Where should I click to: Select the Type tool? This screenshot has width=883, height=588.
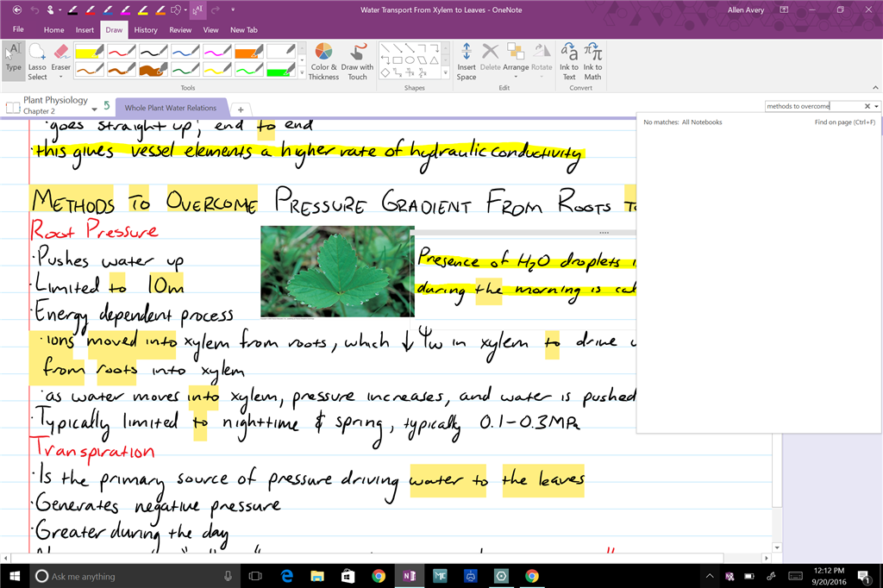(x=14, y=61)
